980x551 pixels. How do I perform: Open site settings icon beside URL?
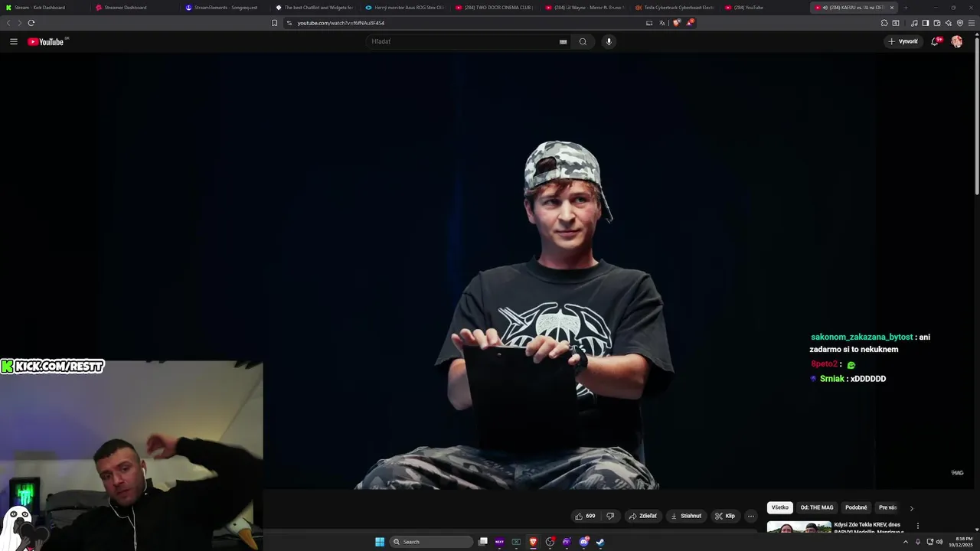[289, 23]
